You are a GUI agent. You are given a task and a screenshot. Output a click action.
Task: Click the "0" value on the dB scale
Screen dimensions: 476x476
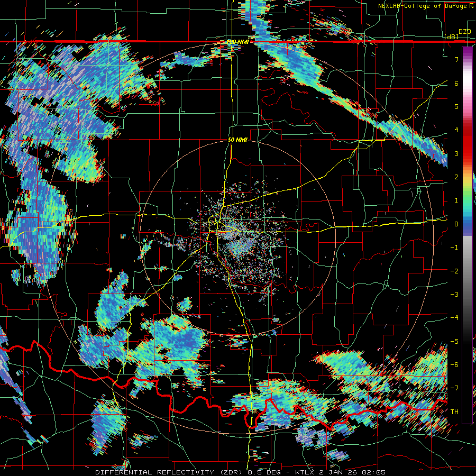(x=456, y=224)
